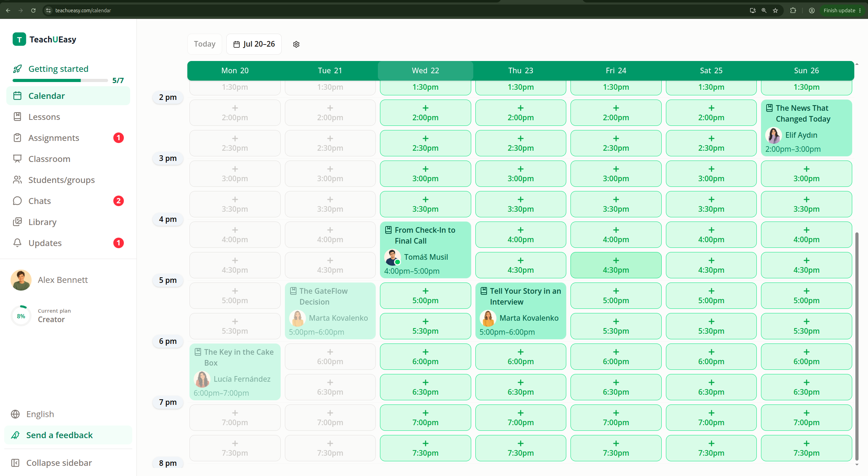Add lesson Thu 23 at 4:00pm

point(521,235)
